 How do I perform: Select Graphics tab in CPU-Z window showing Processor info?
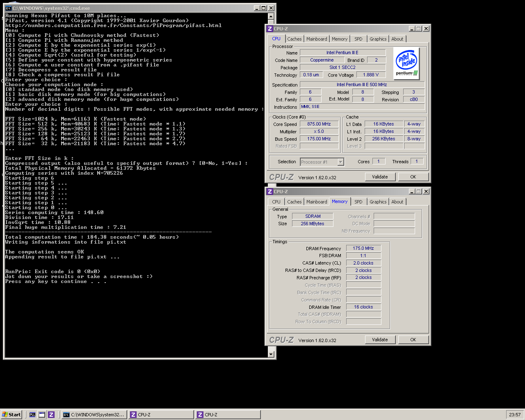pos(378,39)
